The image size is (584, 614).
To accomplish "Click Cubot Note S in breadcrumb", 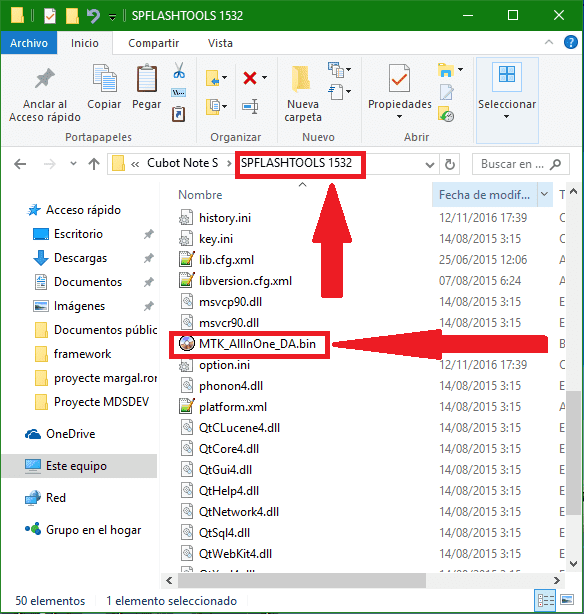I will click(x=182, y=163).
